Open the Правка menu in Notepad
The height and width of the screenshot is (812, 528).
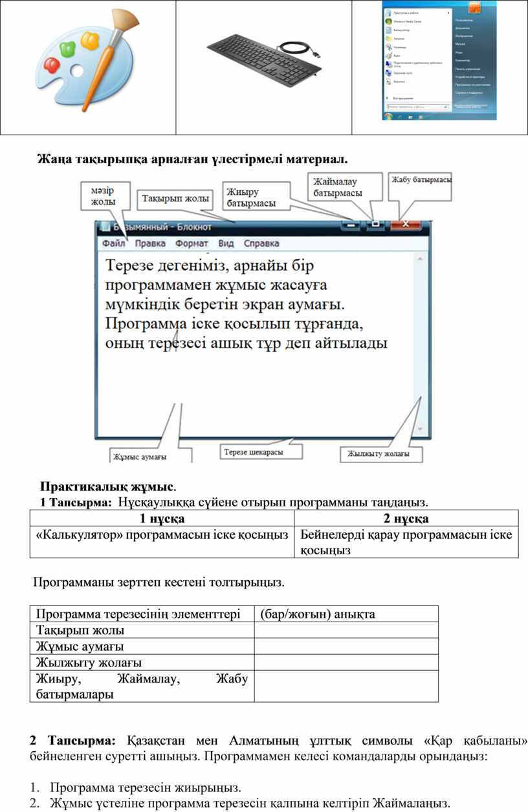(x=150, y=243)
